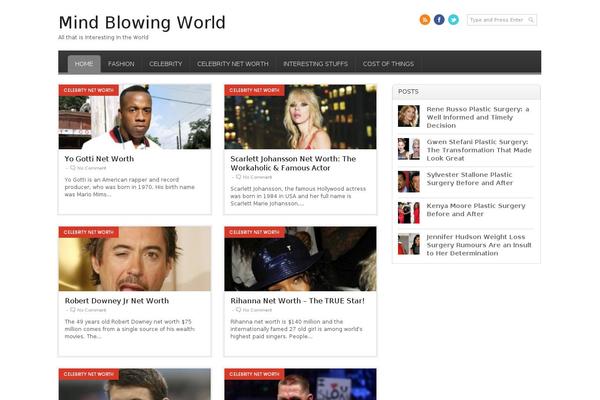
Task: Click the search magnifier icon
Action: [x=531, y=20]
